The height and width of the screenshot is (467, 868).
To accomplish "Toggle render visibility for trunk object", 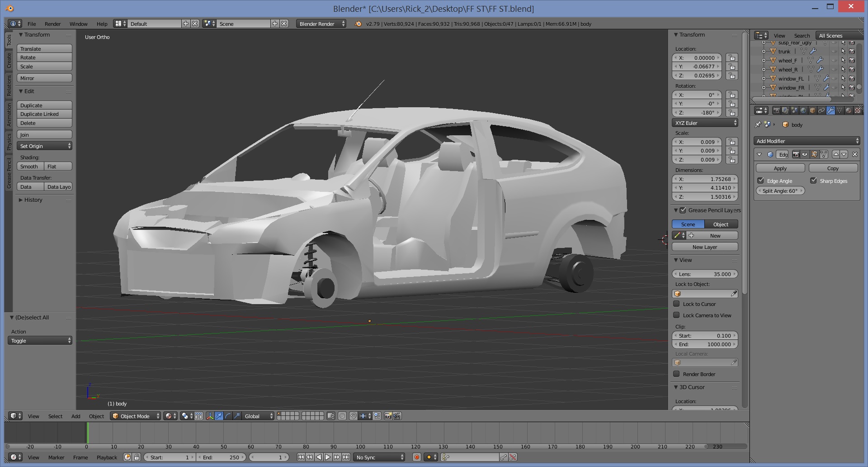I will point(852,51).
